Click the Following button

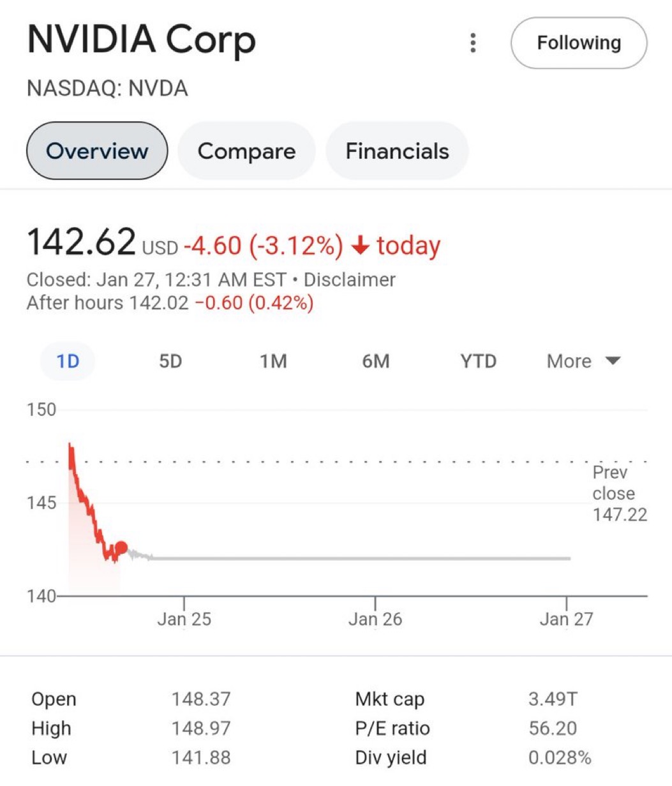(579, 43)
